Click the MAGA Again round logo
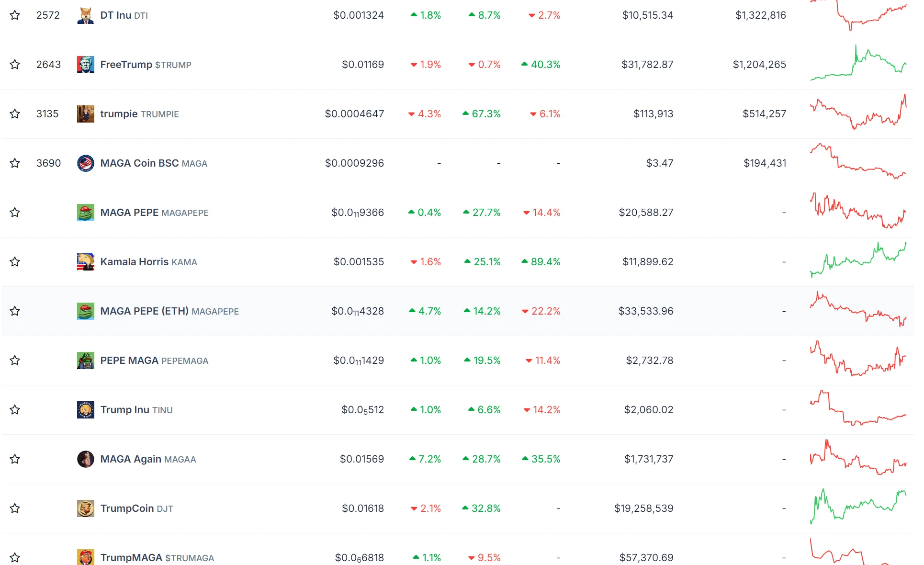Screen dimensions: 924x565 pos(85,459)
